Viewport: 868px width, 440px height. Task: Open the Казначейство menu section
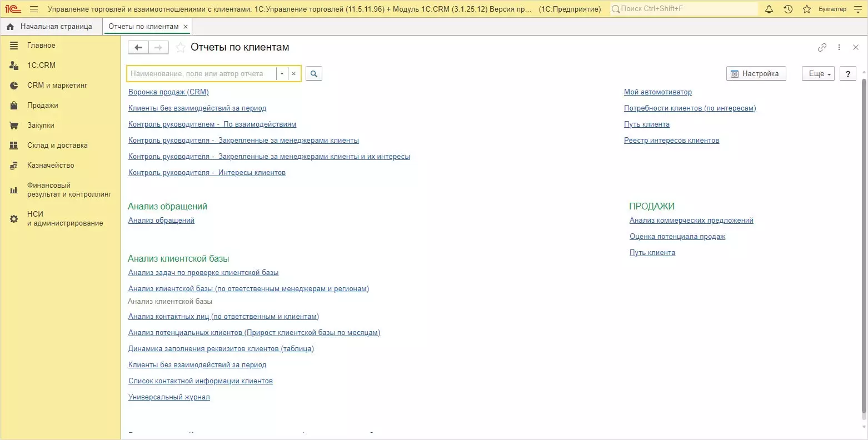coord(51,166)
